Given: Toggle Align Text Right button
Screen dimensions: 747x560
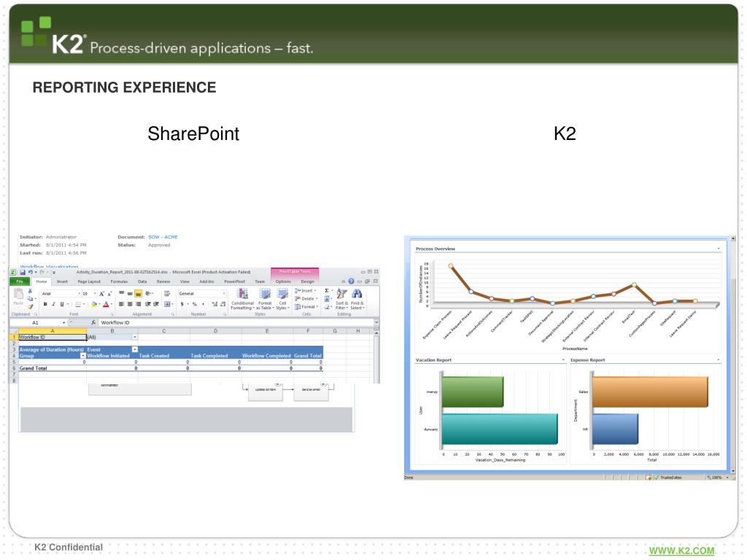Looking at the screenshot, I should click(x=138, y=304).
